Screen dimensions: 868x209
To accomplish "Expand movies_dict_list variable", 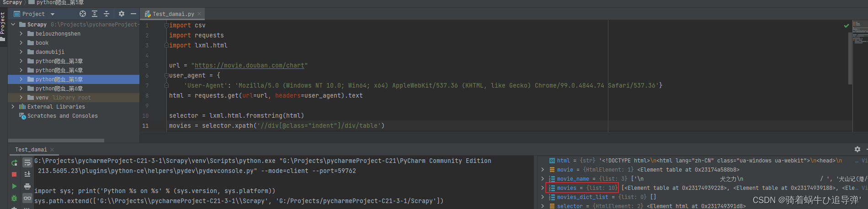I will point(543,197).
